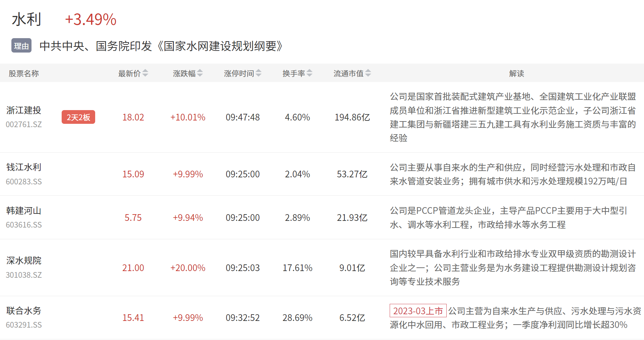Sort by 涨停时间 column arrows
This screenshot has height=340, width=644.
258,73
